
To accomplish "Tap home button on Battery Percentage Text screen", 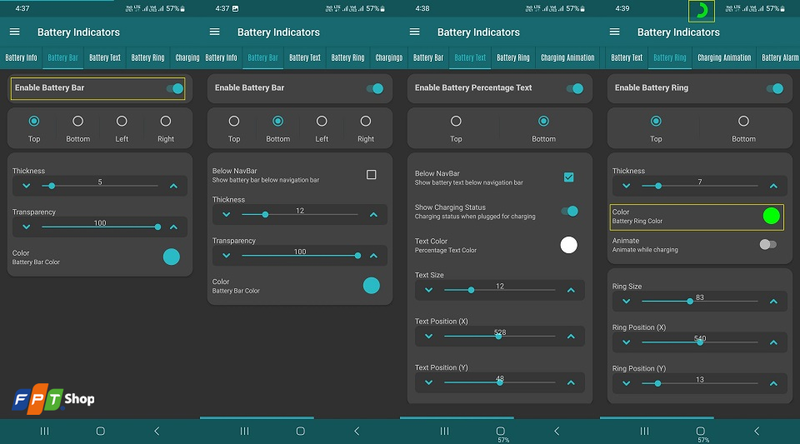I will coord(501,431).
